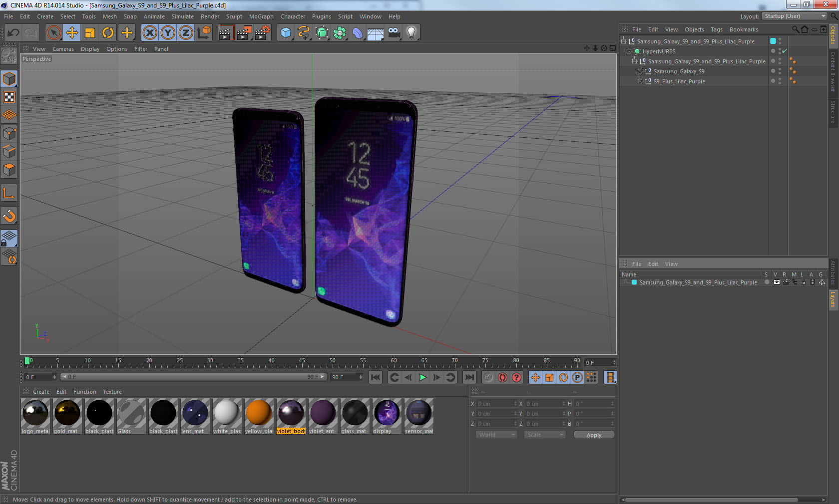Switch the coordinate system icon
839x504 pixels.
(204, 33)
